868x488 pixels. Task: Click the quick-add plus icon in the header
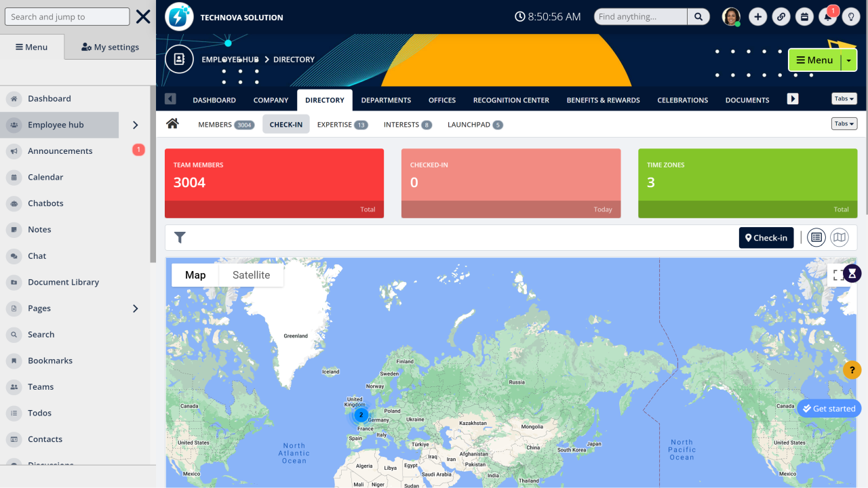click(x=757, y=16)
